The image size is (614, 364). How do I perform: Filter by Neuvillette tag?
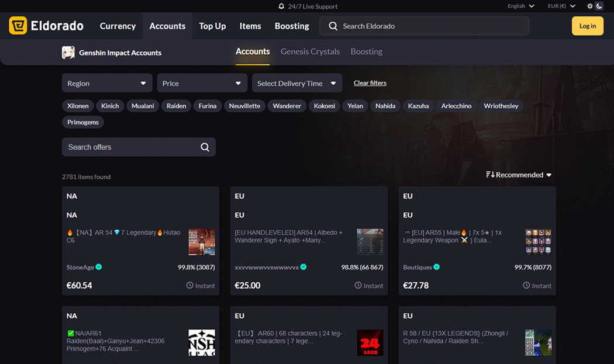[245, 106]
